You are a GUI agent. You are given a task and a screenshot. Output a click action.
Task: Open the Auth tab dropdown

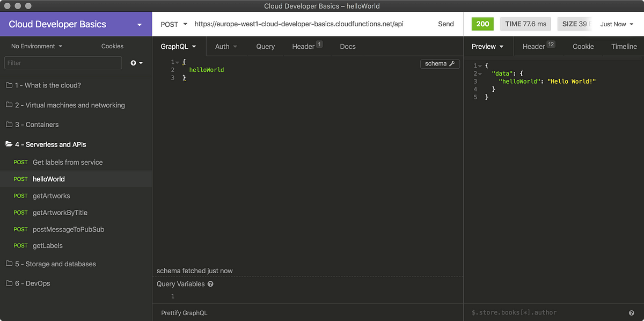point(226,47)
